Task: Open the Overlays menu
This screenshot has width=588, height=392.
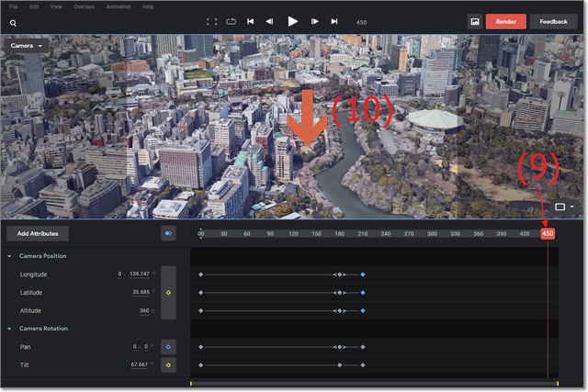Action: [x=85, y=6]
